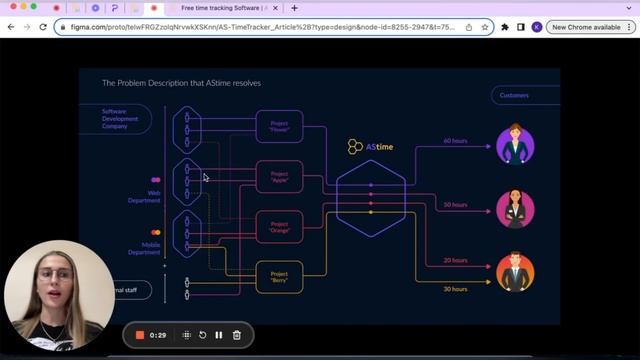Click the "60 hours" label

456,141
